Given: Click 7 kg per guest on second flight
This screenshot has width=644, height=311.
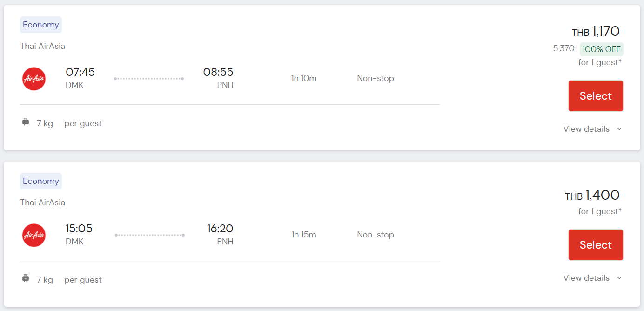Looking at the screenshot, I should (x=69, y=280).
